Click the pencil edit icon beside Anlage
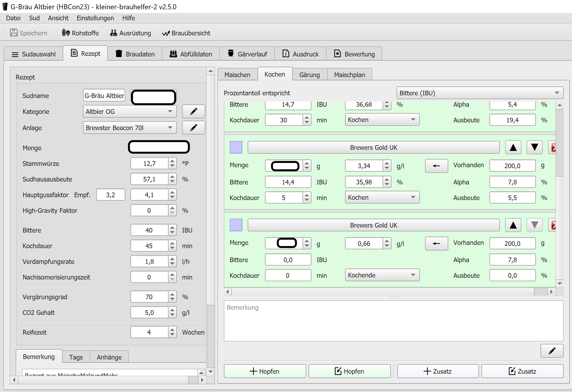Image resolution: width=572 pixels, height=392 pixels. 194,128
